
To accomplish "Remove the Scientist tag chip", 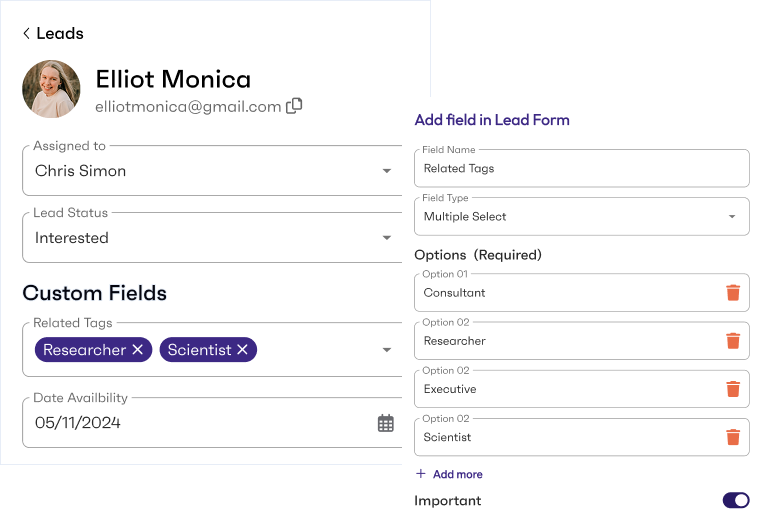I will pyautogui.click(x=242, y=350).
